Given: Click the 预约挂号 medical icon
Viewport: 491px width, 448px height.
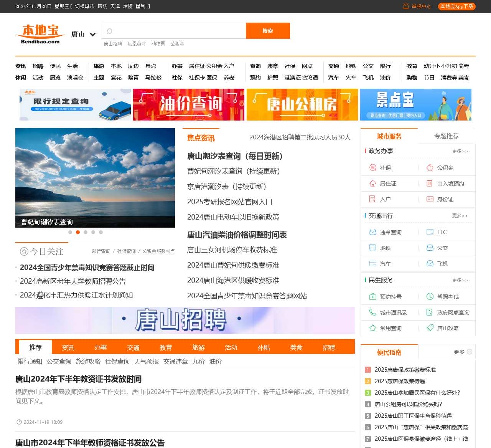Looking at the screenshot, I should click(372, 297).
